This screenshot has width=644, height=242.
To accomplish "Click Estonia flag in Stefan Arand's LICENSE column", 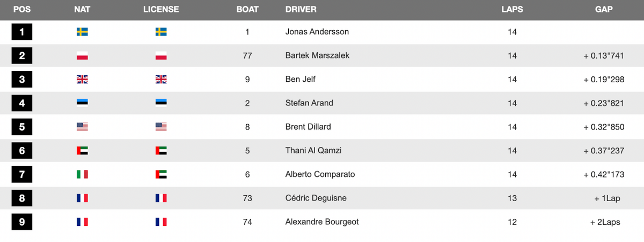I will click(x=161, y=103).
